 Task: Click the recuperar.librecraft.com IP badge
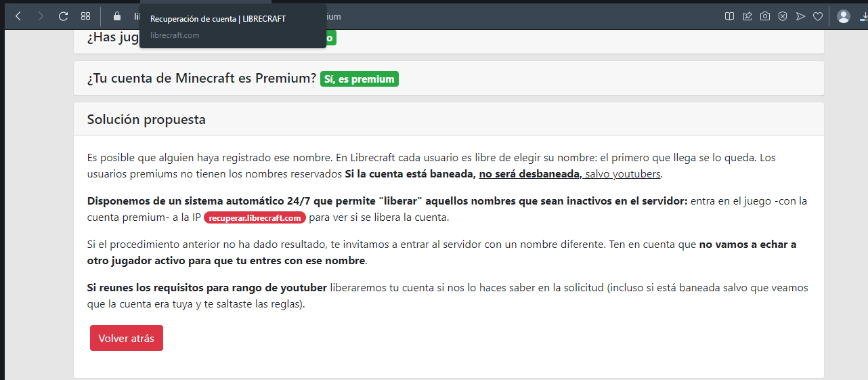[255, 218]
